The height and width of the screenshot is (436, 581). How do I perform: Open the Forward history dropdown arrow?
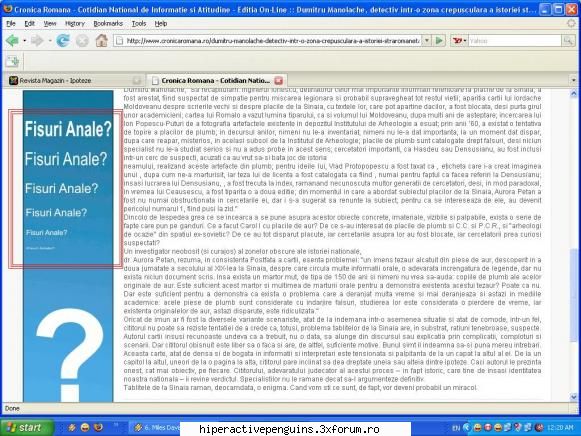point(50,40)
